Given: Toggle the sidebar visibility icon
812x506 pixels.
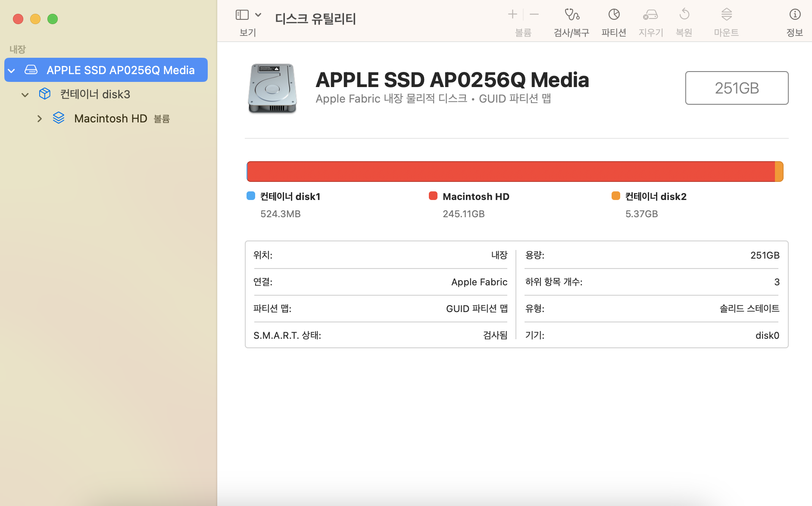Looking at the screenshot, I should (x=242, y=14).
